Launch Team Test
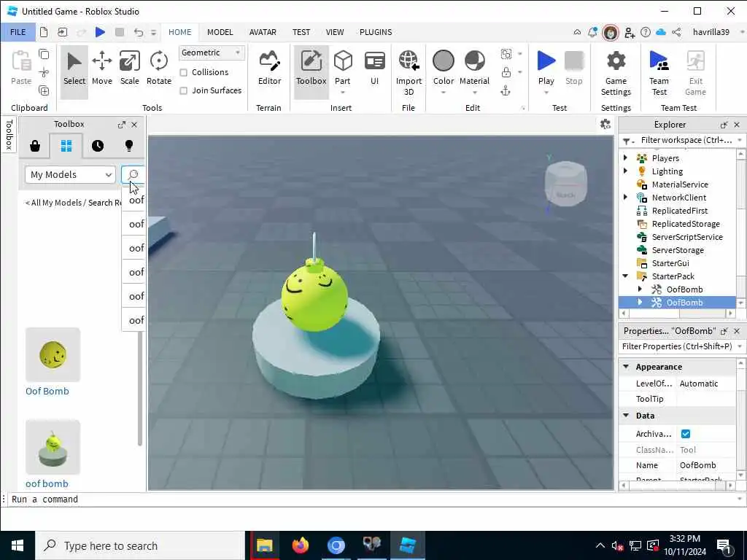Screen dimensions: 747x560 point(659,73)
